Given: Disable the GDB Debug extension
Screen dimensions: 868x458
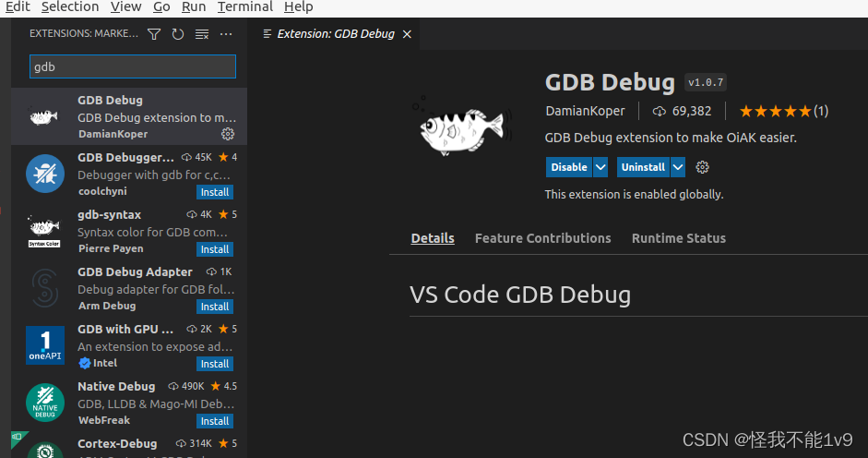Looking at the screenshot, I should tap(569, 167).
